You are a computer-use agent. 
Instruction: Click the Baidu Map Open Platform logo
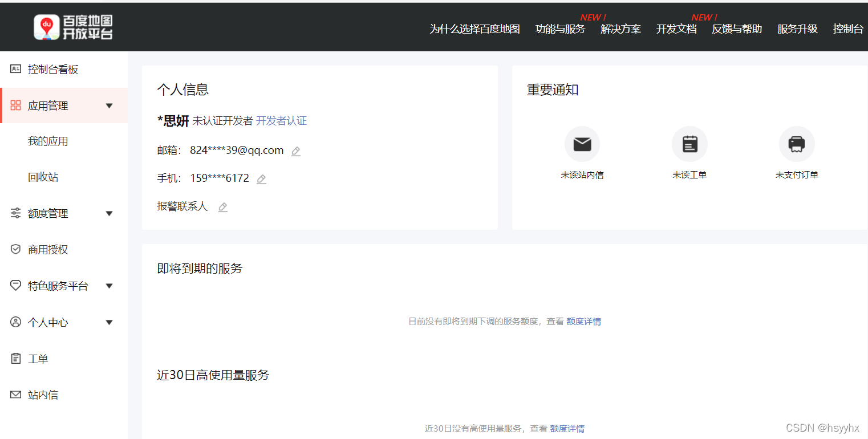click(x=73, y=27)
